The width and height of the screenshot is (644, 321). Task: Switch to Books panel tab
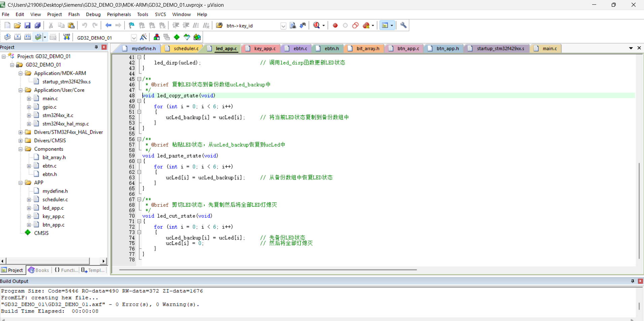click(39, 270)
